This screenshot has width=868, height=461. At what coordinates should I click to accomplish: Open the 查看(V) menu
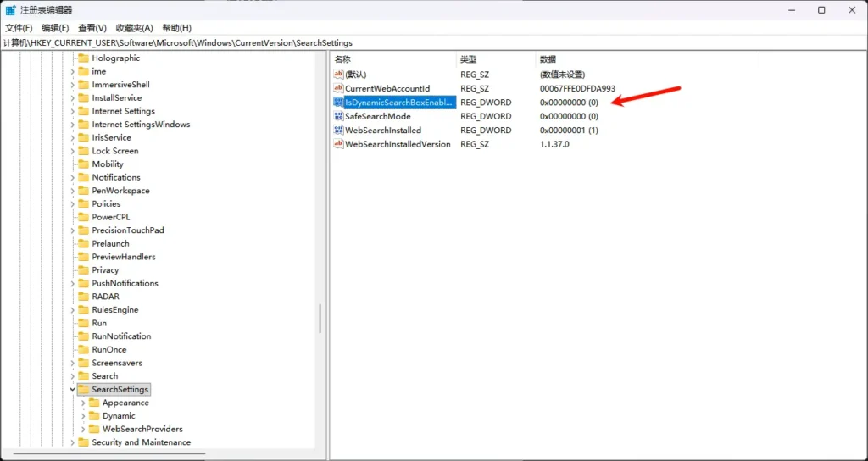[92, 28]
